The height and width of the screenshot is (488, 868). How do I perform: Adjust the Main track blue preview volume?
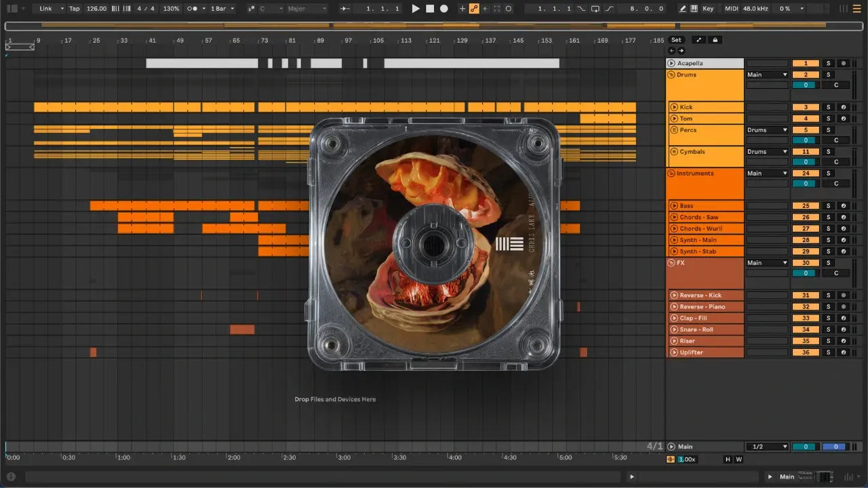pos(835,447)
